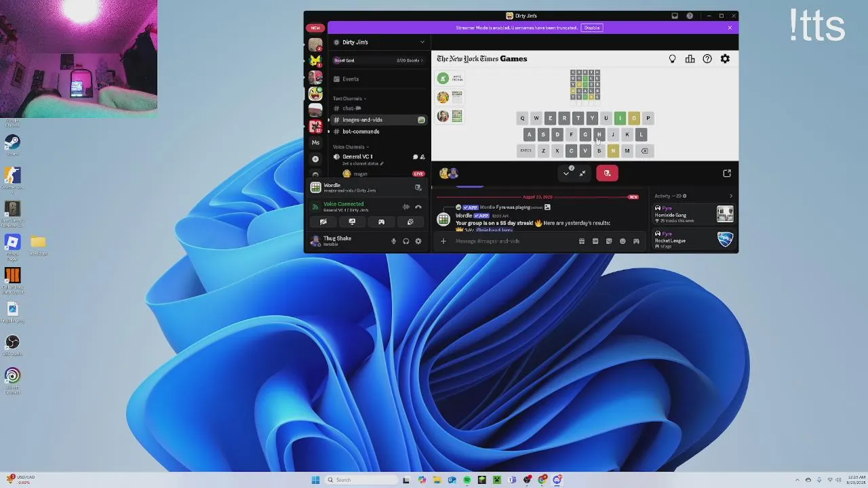
Task: Click the Q key on Wordle keyboard
Action: pos(522,118)
